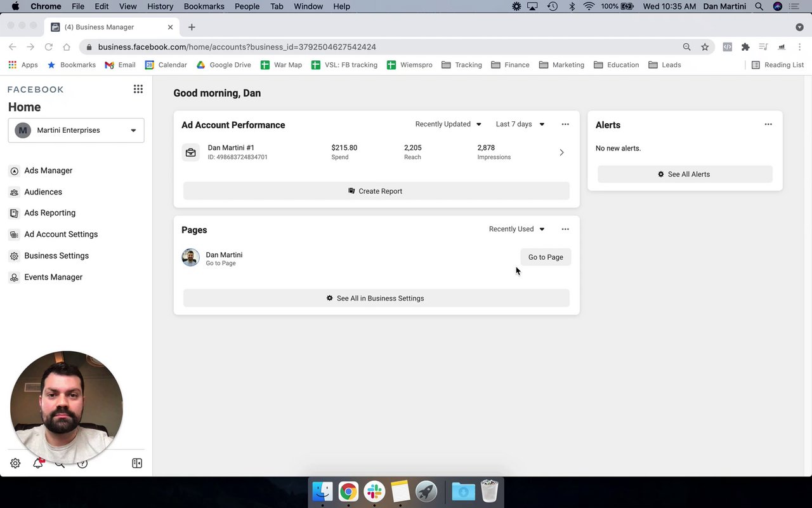Click the Go to Page button
This screenshot has height=508, width=812.
[546, 257]
